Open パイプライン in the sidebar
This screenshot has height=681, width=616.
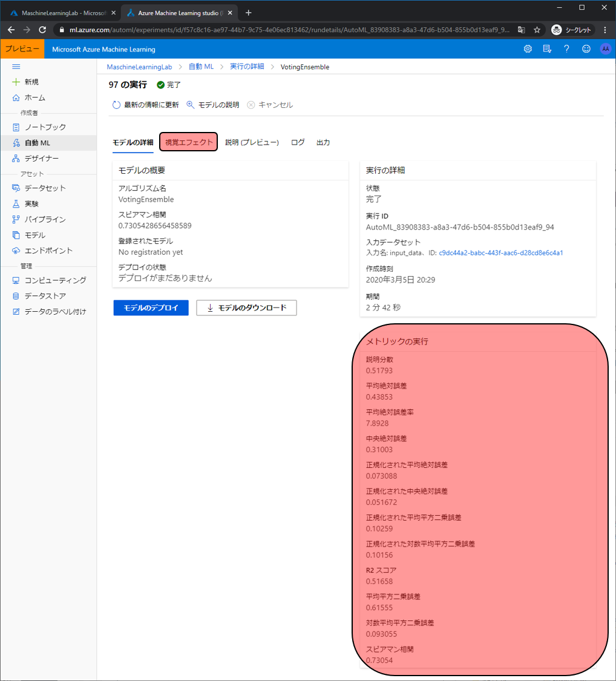point(45,219)
